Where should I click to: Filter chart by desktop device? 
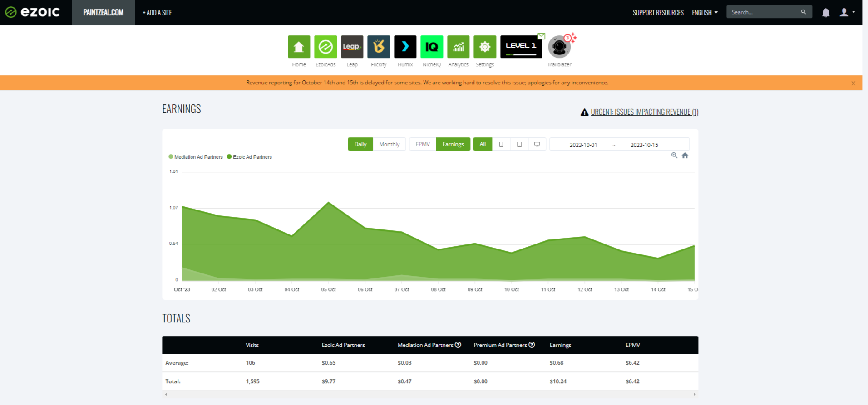coord(537,144)
